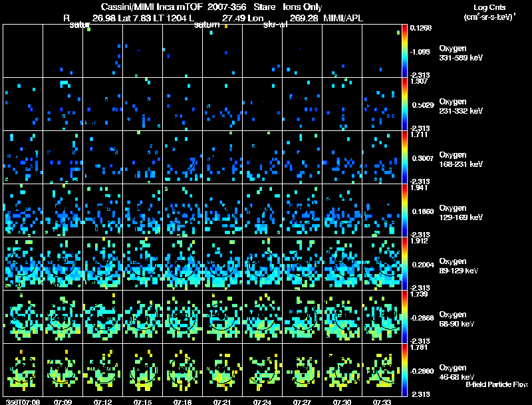Select the 168-231 keV image at 07:24
Image resolution: width=532 pixels, height=405 pixels.
[263, 158]
